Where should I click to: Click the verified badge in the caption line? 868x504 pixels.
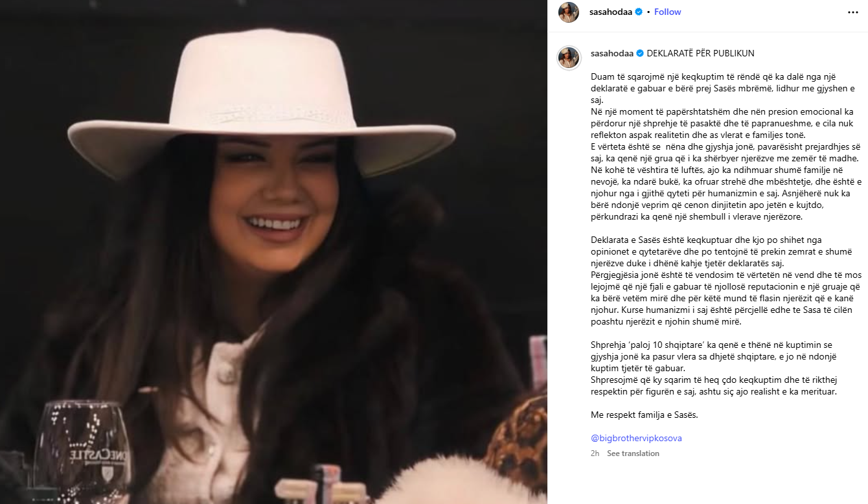click(641, 53)
